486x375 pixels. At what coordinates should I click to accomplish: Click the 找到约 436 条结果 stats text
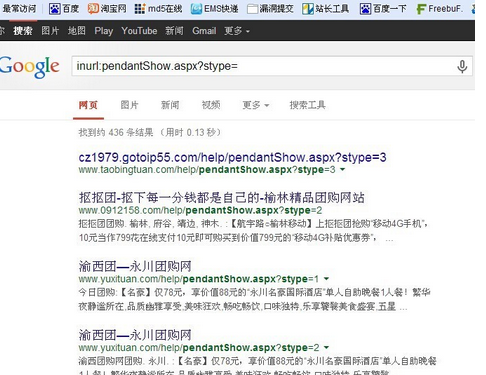click(150, 132)
